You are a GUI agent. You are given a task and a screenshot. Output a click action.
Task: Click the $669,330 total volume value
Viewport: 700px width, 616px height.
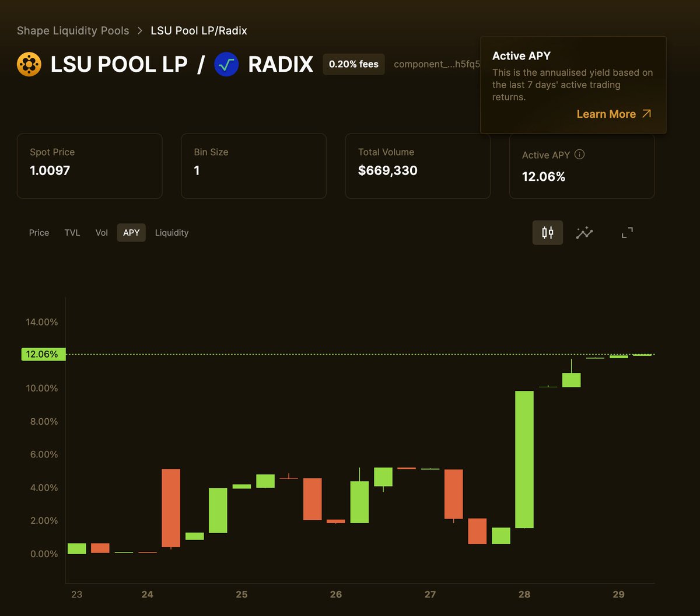(x=388, y=170)
